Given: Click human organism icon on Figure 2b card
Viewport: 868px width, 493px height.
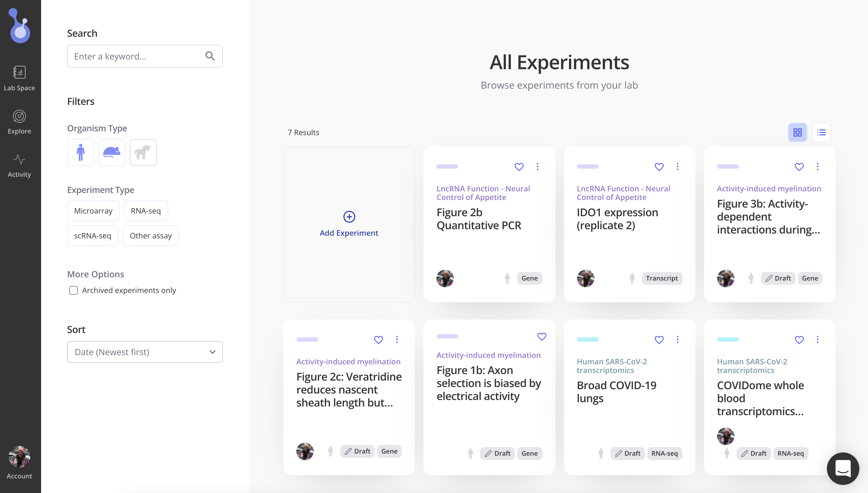Looking at the screenshot, I should pyautogui.click(x=507, y=278).
